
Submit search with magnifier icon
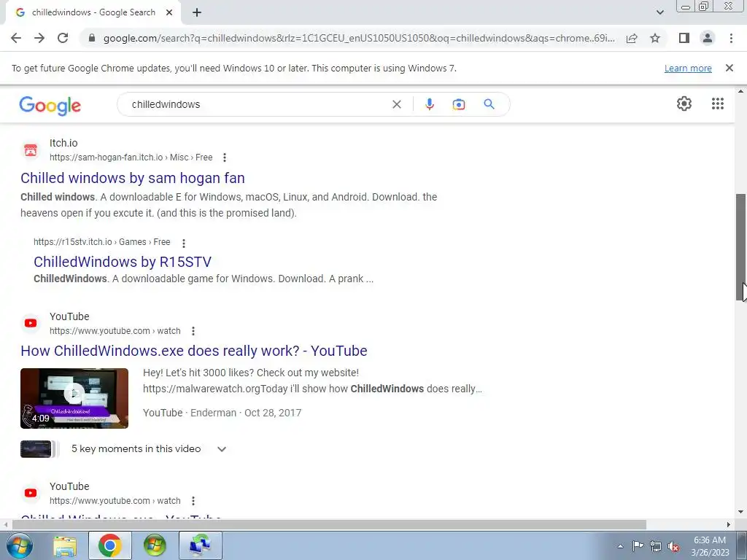click(x=489, y=104)
